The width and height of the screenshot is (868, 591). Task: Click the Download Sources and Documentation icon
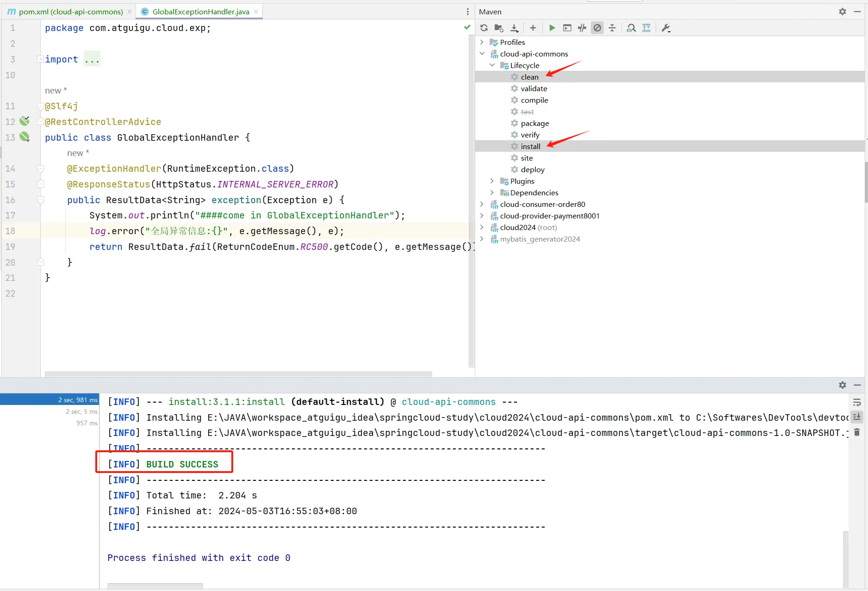(515, 28)
